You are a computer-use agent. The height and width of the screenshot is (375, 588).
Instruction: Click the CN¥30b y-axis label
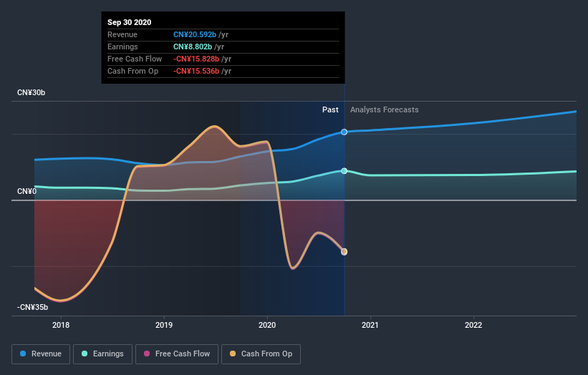tap(31, 92)
